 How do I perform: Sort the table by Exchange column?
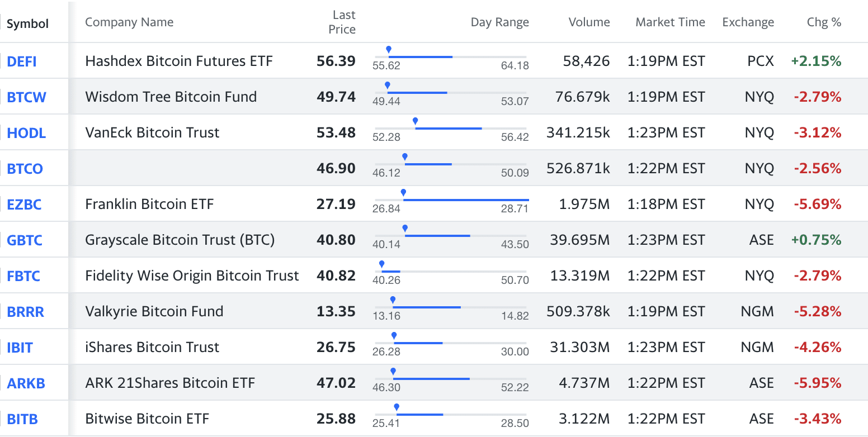pos(748,22)
